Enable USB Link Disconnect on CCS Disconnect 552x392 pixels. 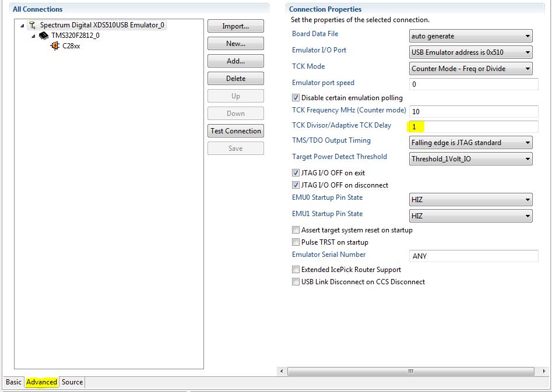(x=296, y=281)
